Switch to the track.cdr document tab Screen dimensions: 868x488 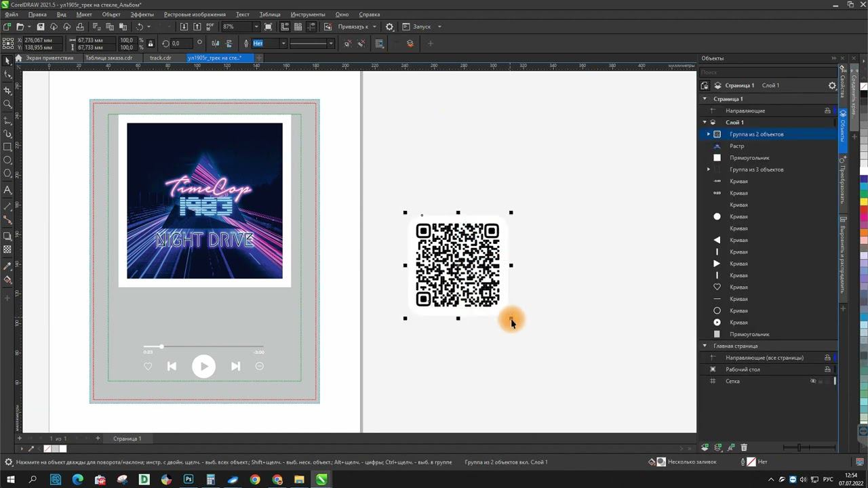point(160,58)
